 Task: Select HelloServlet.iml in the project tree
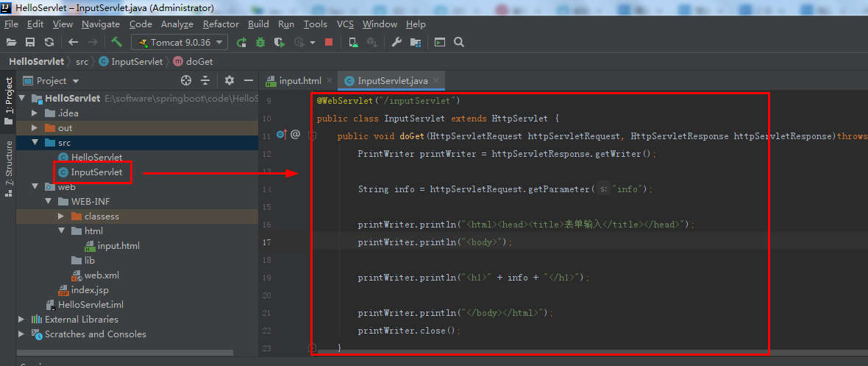tap(85, 304)
